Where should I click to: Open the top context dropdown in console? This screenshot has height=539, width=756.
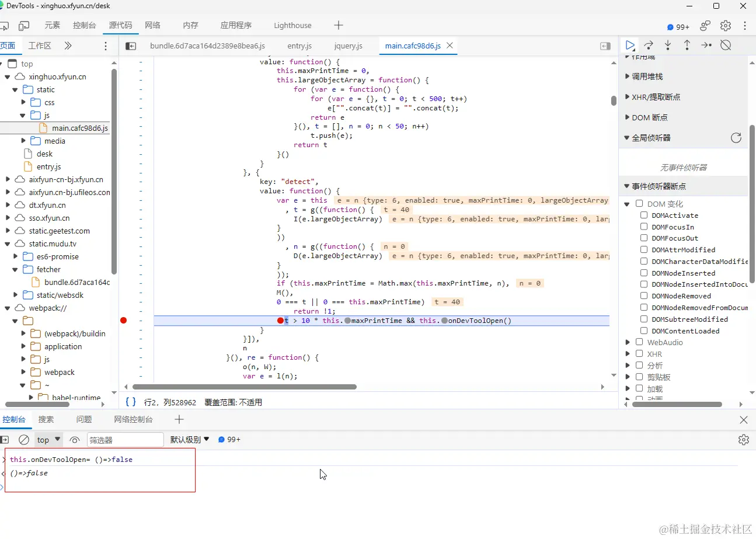pos(48,440)
